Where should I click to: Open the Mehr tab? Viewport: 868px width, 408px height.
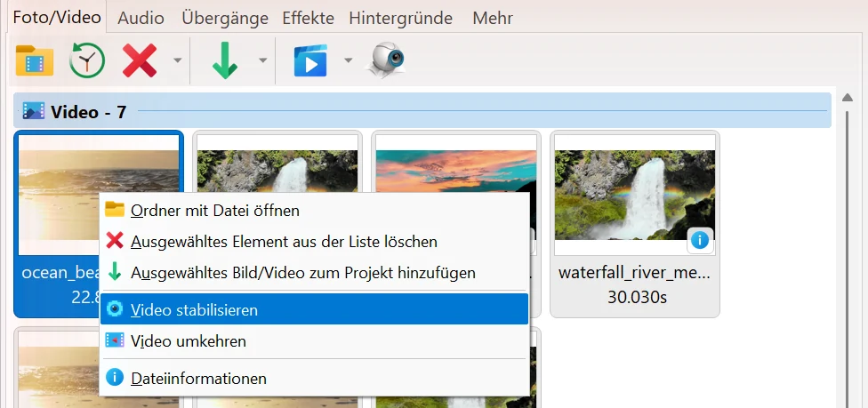coord(493,19)
